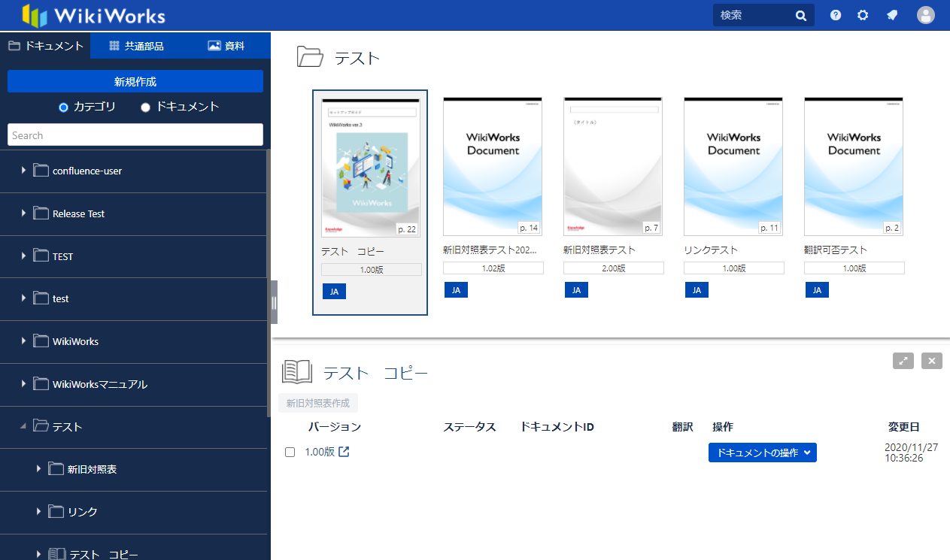Open the ドキュメントの操作 dropdown
This screenshot has height=560, width=950.
pos(762,453)
